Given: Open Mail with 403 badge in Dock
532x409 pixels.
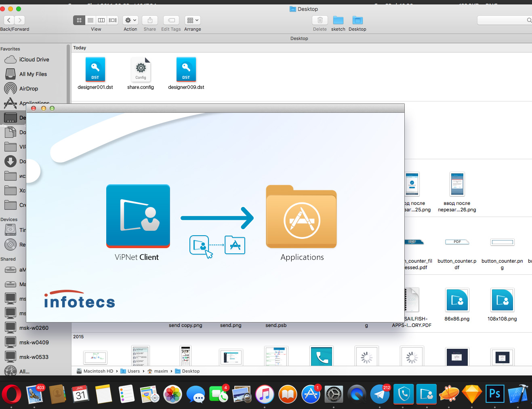Looking at the screenshot, I should click(35, 394).
